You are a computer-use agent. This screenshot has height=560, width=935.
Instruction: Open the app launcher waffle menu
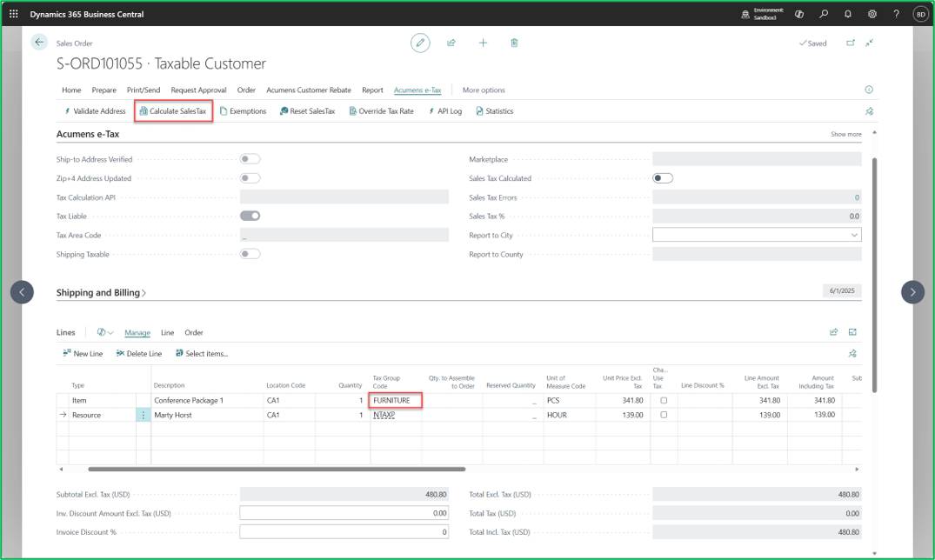(14, 14)
